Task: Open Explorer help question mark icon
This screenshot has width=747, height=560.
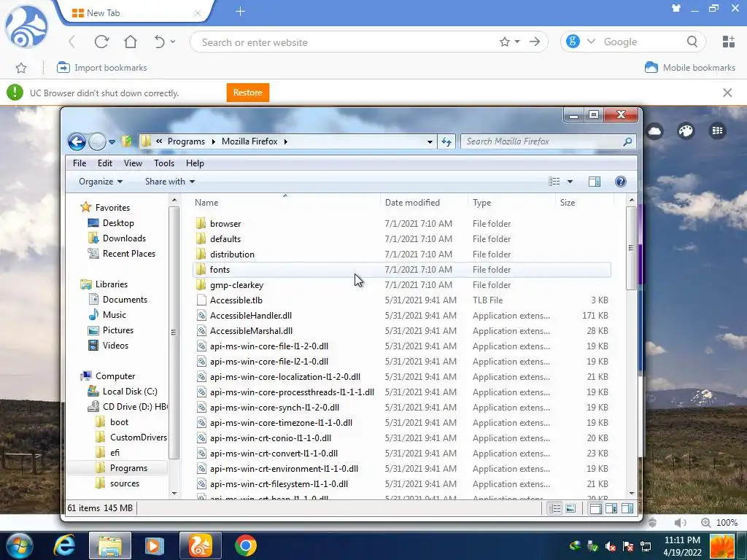Action: [x=620, y=182]
